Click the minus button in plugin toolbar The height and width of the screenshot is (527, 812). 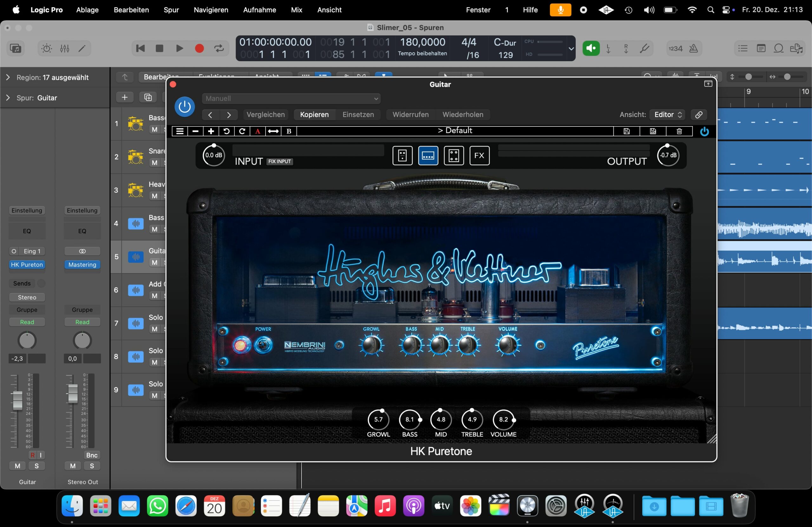click(195, 131)
